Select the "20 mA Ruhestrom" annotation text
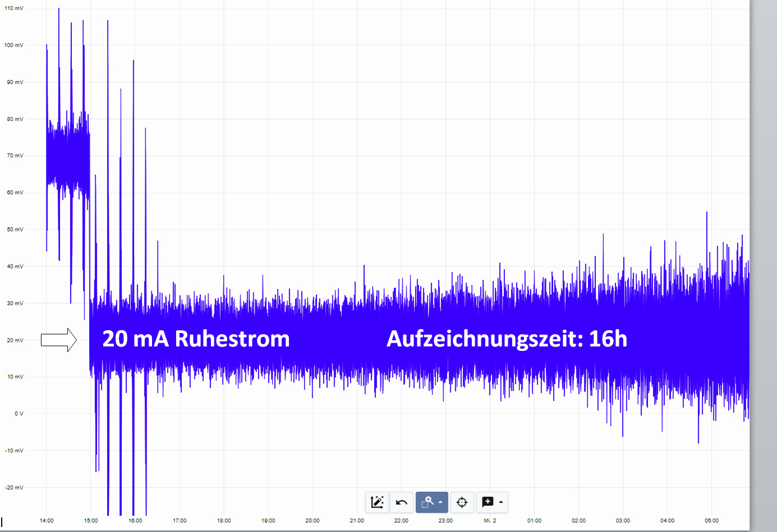The width and height of the screenshot is (777, 532). coord(196,339)
